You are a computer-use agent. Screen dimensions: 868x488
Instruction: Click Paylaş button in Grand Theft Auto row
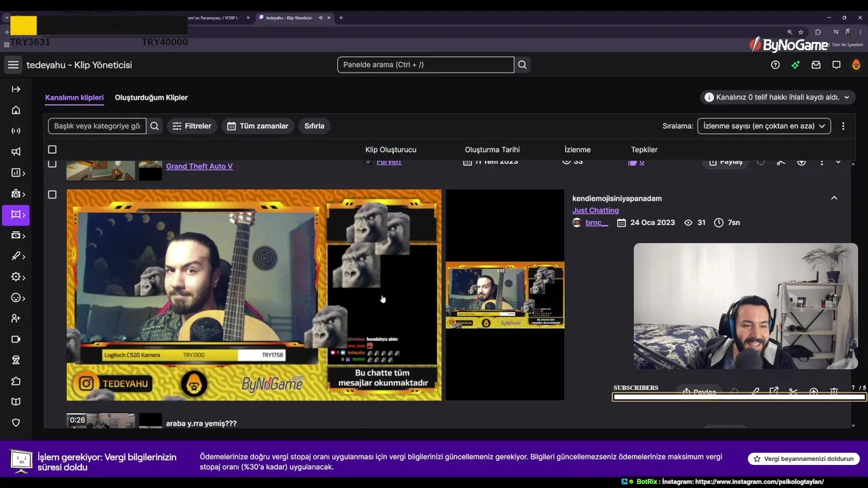pos(725,163)
